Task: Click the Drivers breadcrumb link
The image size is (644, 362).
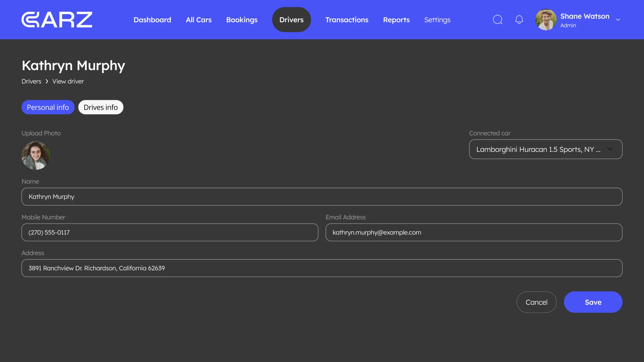Action: 31,81
